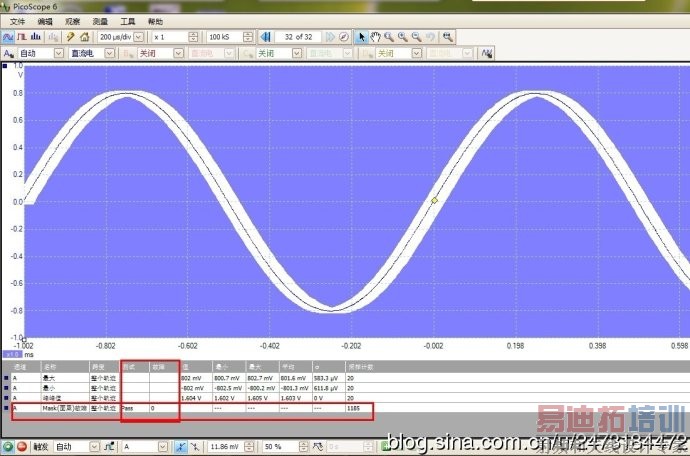
Task: Open Channel A range dropdown showing 自动
Action: [59, 53]
